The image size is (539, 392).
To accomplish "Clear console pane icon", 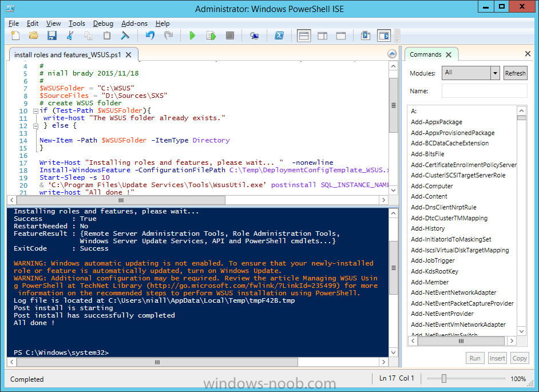I will point(125,35).
